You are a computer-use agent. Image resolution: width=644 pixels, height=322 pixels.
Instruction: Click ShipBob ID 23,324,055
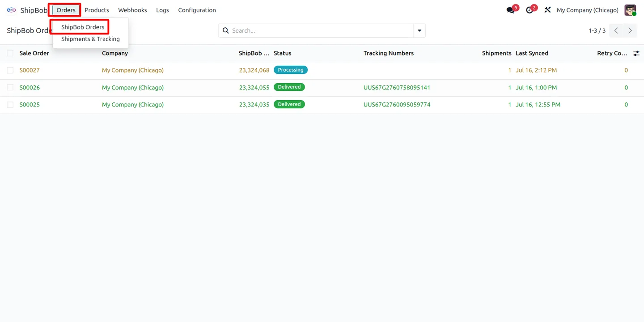pyautogui.click(x=254, y=88)
